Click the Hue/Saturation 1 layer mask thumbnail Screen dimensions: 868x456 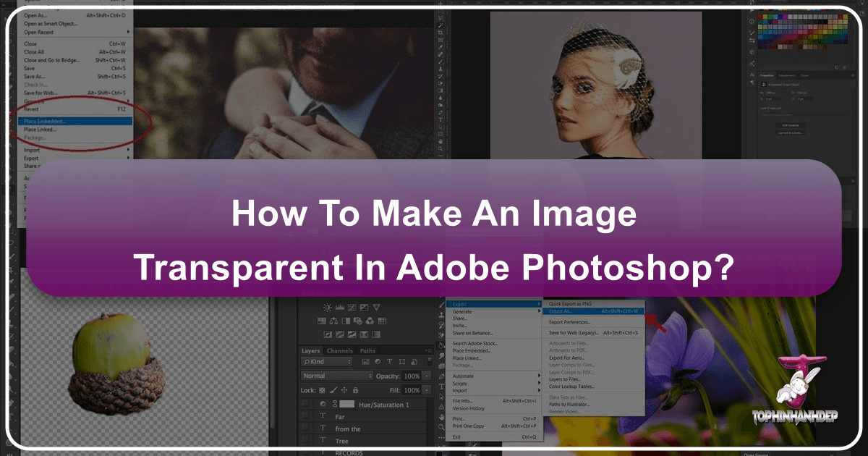(346, 405)
